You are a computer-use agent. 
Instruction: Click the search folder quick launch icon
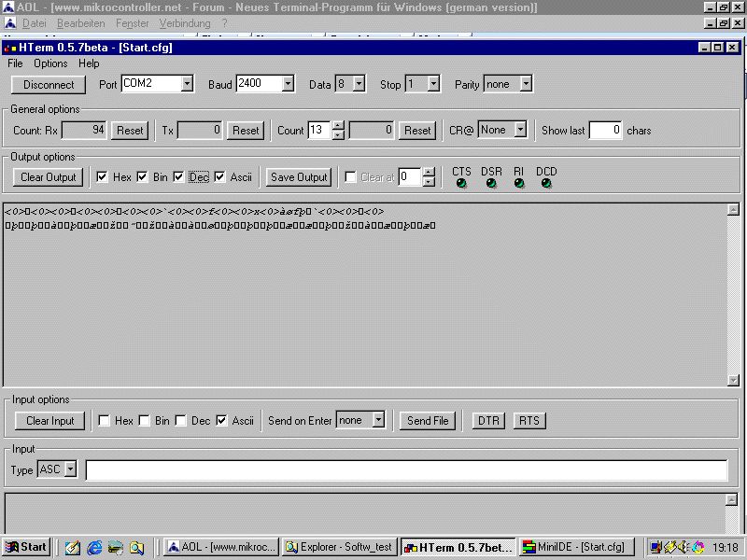[x=136, y=548]
